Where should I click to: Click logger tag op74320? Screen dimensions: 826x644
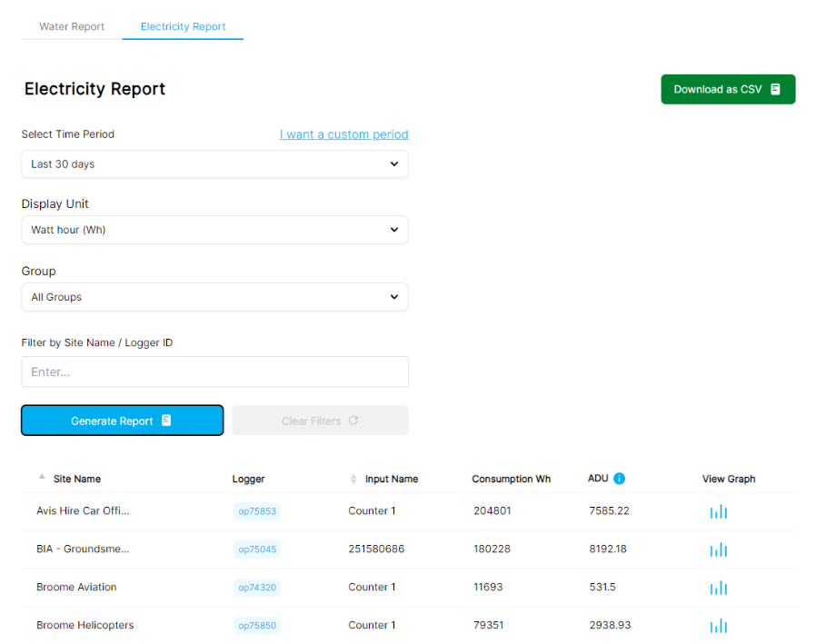[257, 588]
